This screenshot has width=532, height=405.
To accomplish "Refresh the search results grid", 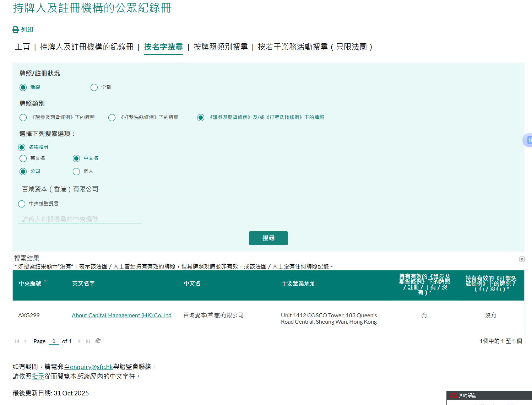I will [98, 341].
